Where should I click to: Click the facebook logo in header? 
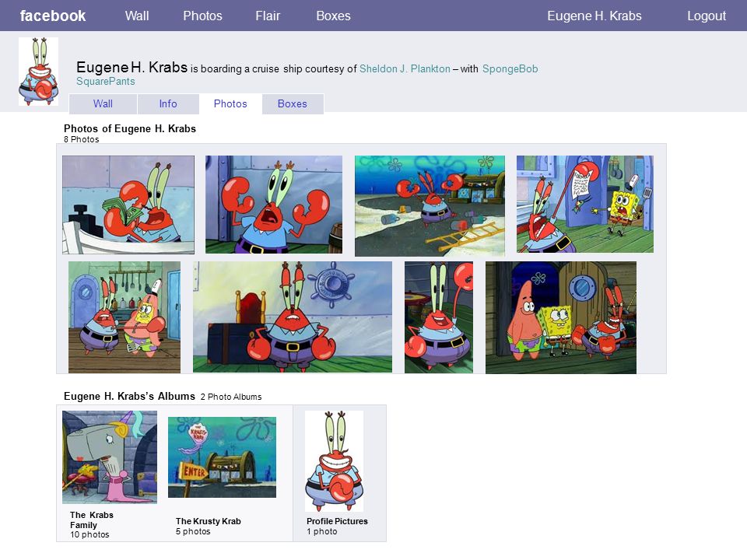(53, 16)
